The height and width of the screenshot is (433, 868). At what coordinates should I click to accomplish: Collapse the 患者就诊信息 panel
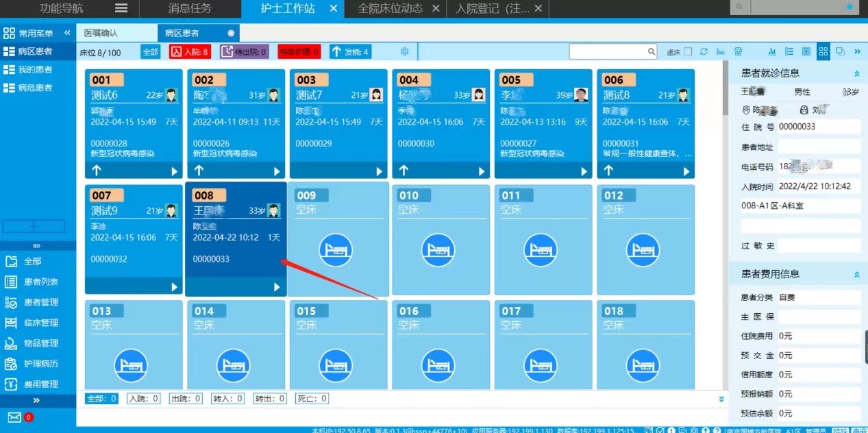856,73
